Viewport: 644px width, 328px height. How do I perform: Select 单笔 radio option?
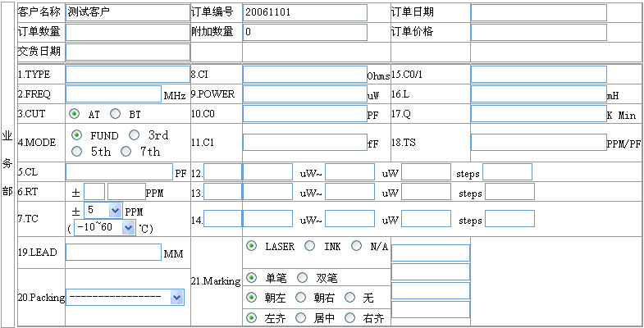click(251, 278)
